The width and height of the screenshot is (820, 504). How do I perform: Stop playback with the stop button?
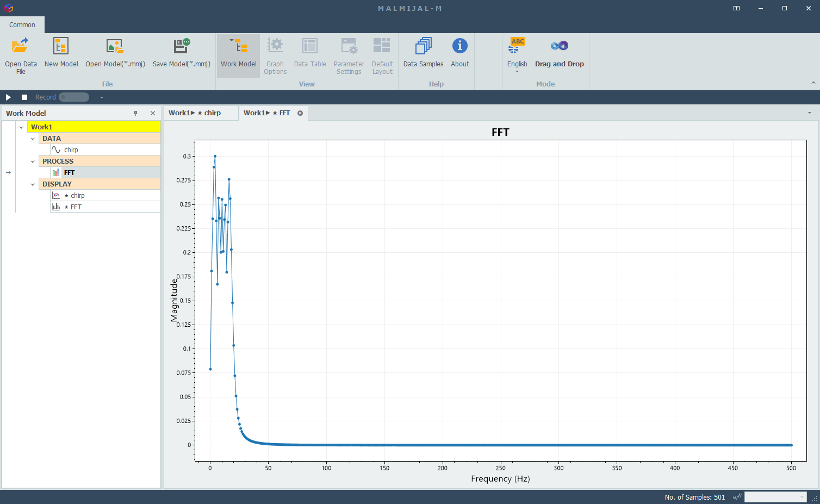pyautogui.click(x=24, y=97)
